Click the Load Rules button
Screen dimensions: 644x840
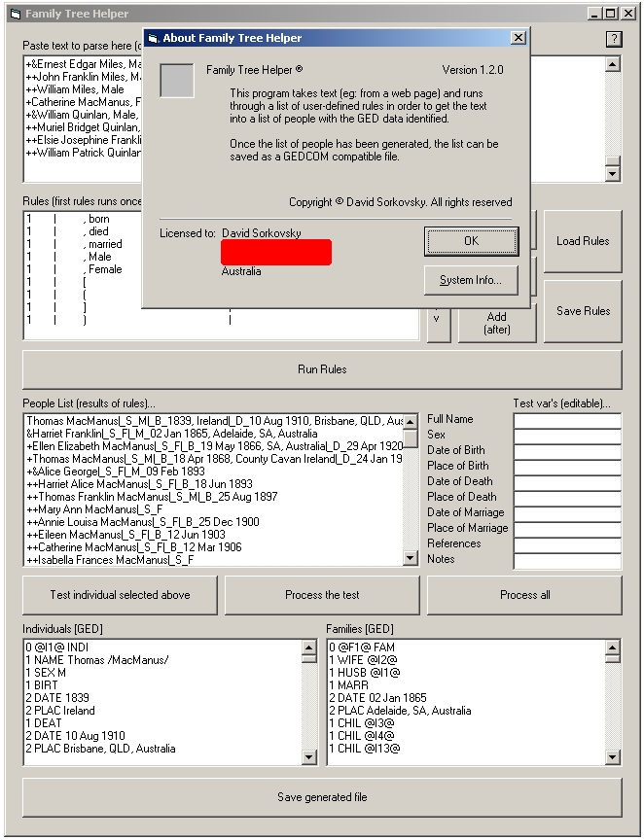(x=583, y=241)
